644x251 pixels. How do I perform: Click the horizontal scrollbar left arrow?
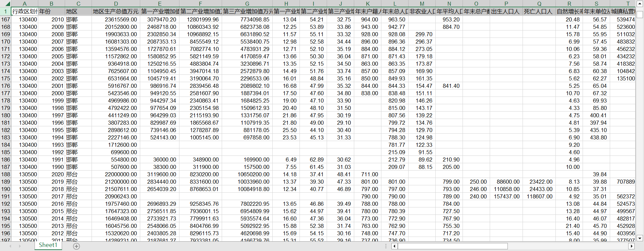394,246
